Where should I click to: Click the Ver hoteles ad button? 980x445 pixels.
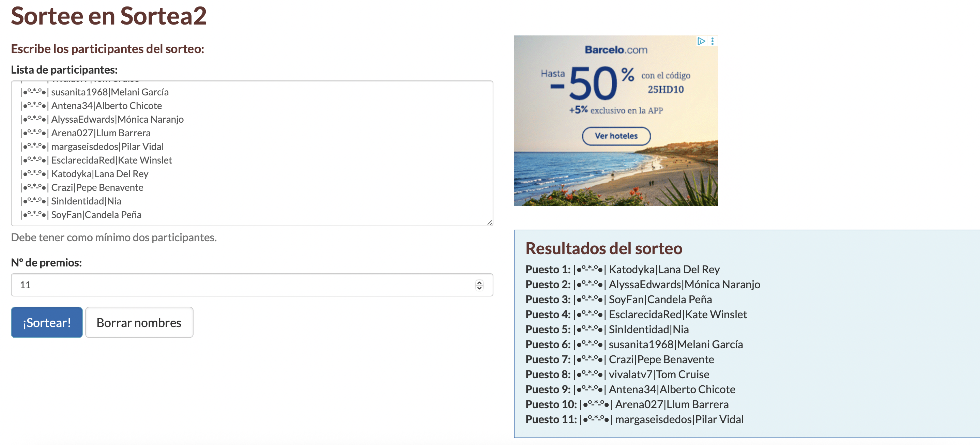pyautogui.click(x=615, y=136)
